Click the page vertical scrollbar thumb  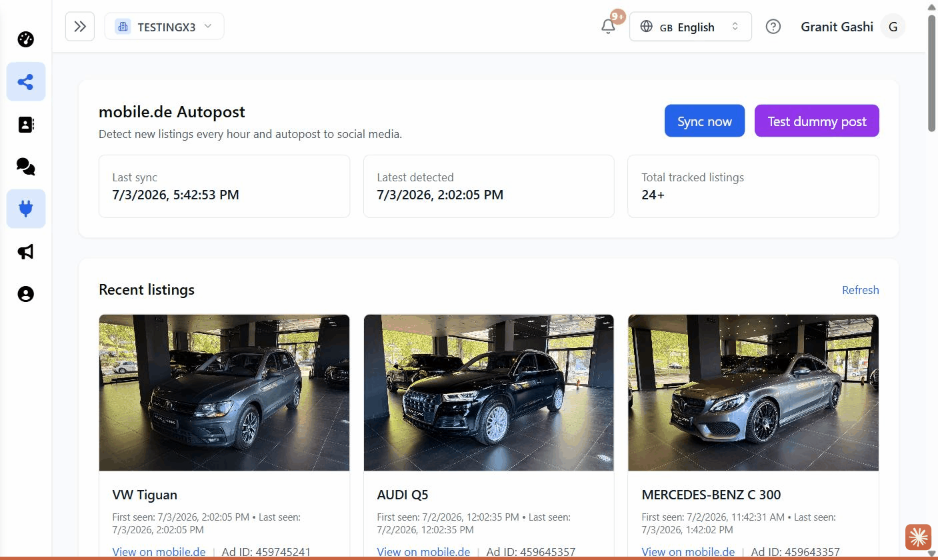tap(931, 73)
